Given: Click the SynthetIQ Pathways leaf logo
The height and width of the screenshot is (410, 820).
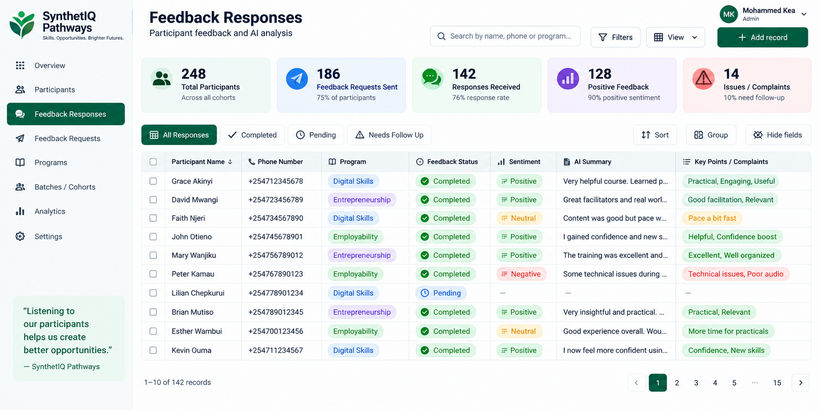Looking at the screenshot, I should pyautogui.click(x=22, y=25).
